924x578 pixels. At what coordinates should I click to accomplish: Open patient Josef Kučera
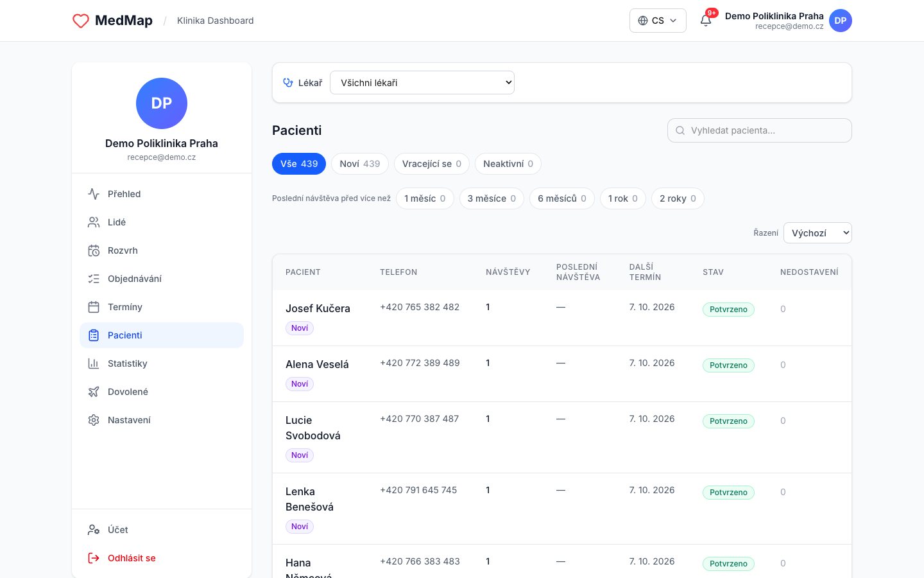[x=318, y=308]
